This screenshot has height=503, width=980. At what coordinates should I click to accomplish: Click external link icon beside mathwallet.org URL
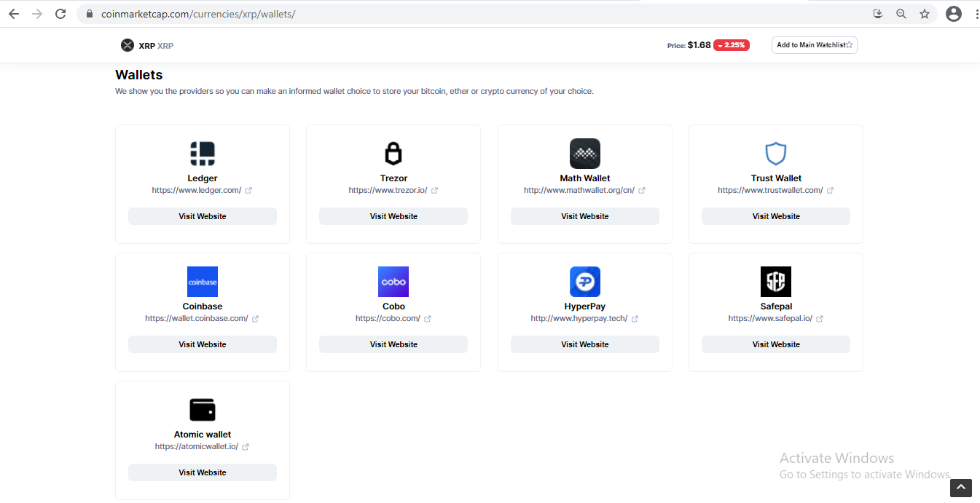(x=642, y=190)
